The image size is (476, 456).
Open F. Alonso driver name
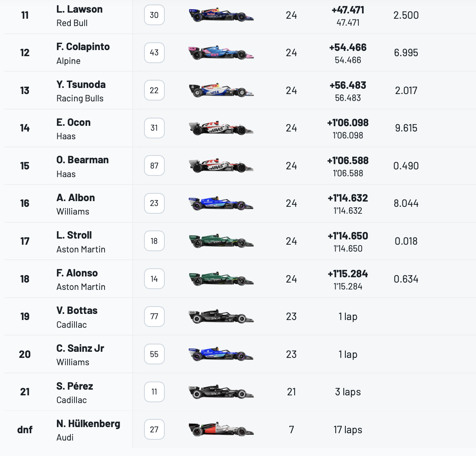tap(77, 273)
